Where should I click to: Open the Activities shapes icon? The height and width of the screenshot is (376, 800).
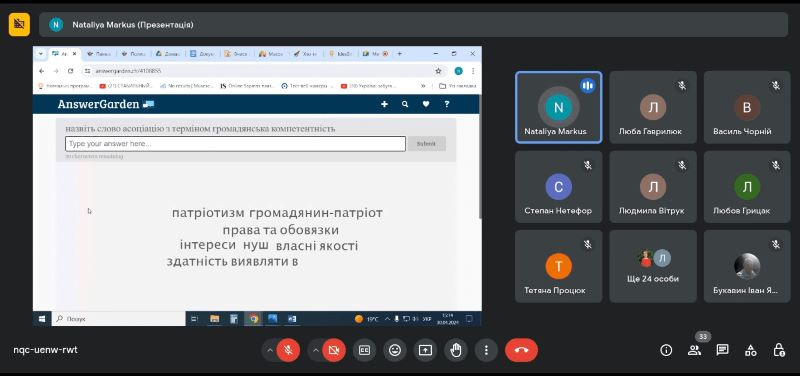coord(751,350)
